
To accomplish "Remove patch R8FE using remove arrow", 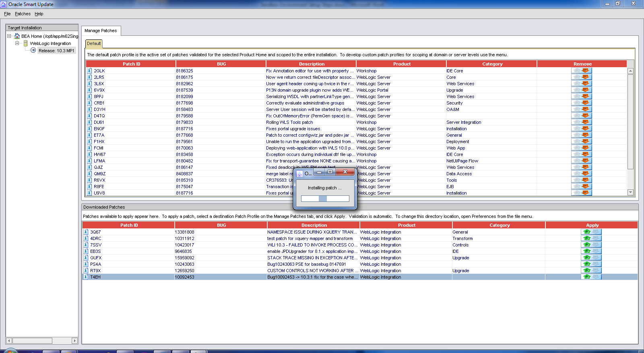I will pyautogui.click(x=586, y=187).
